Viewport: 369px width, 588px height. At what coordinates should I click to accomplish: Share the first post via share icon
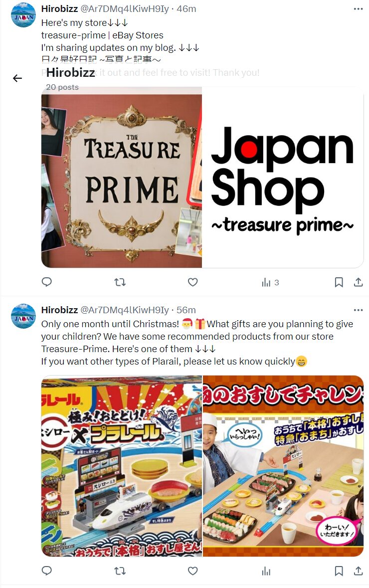358,282
